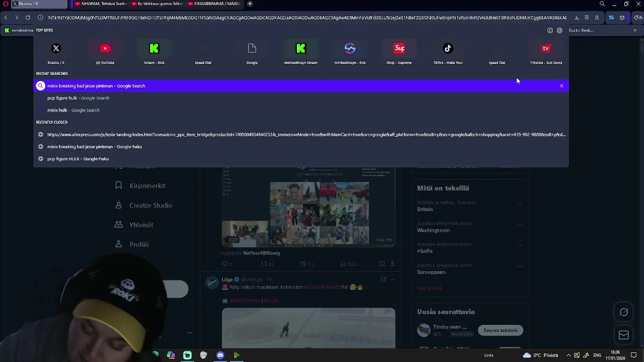
Task: Open Profiili in X sidebar
Action: click(x=132, y=244)
